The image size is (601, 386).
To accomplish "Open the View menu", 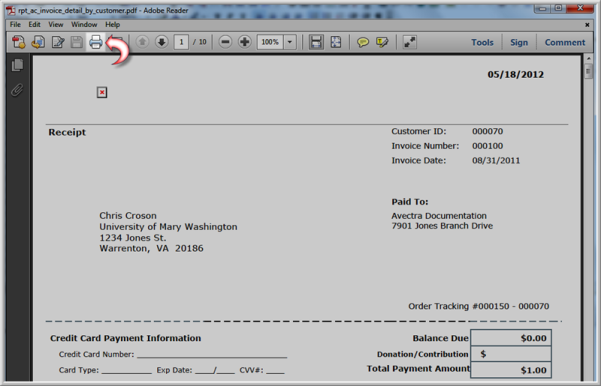I will point(56,25).
